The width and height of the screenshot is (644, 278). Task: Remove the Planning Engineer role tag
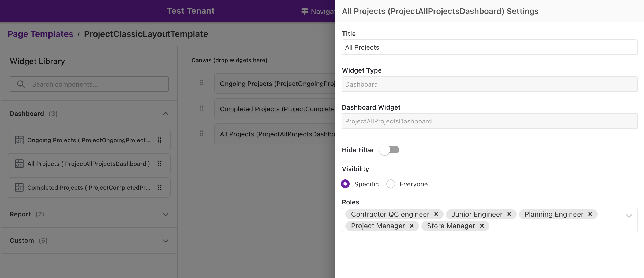click(x=590, y=214)
